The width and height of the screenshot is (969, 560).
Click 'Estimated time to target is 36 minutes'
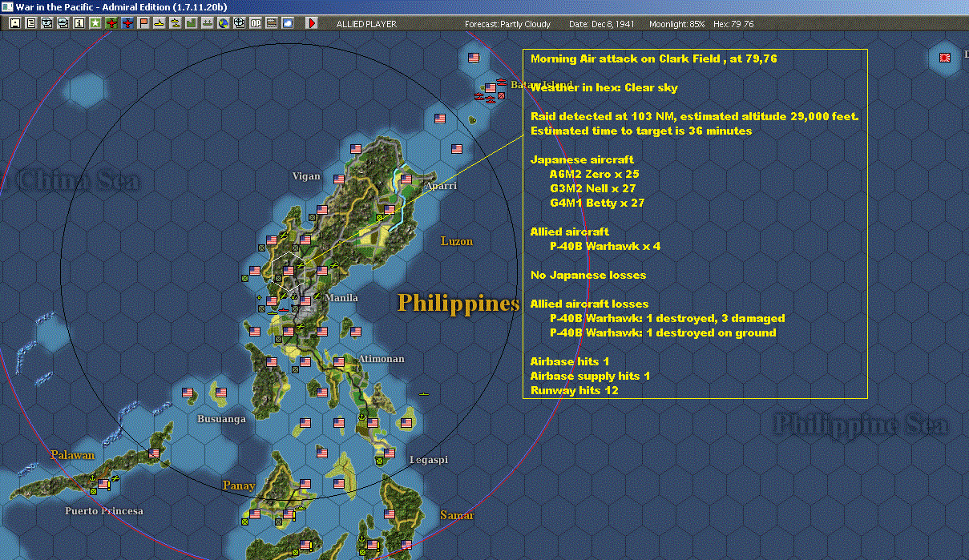point(641,131)
